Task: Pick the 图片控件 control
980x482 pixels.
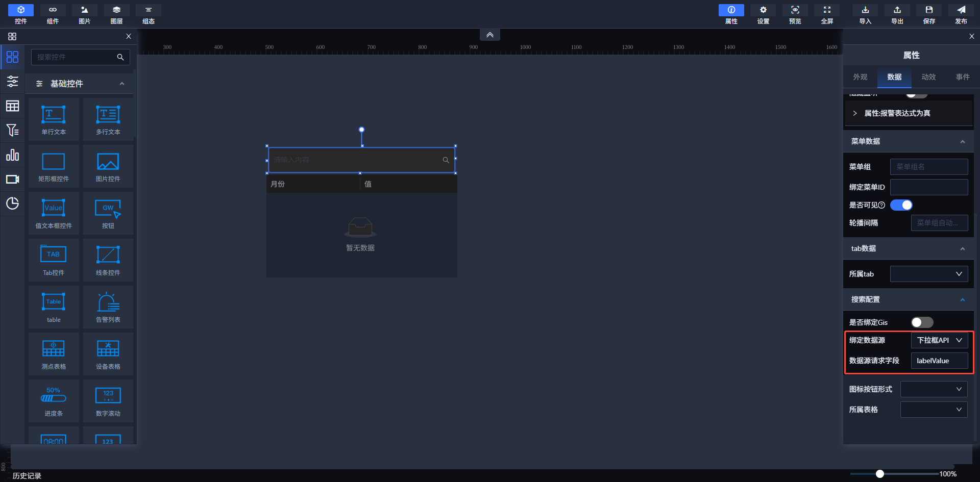Action: 108,166
